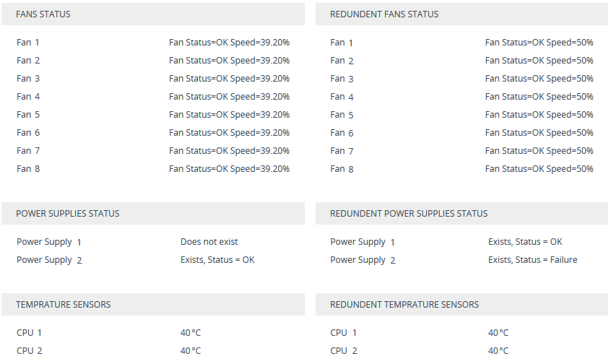Image resolution: width=611 pixels, height=364 pixels.
Task: Click Fan 1 Speed=50% in redundant fans
Action: point(539,43)
